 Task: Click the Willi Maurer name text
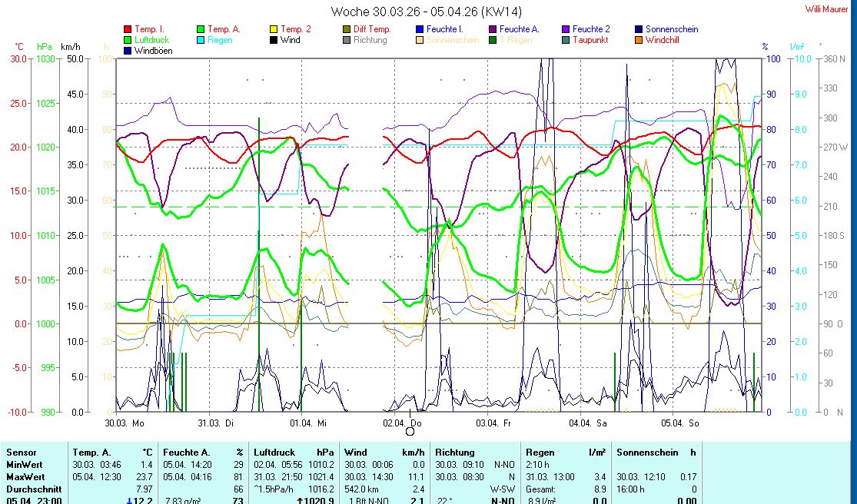point(827,8)
